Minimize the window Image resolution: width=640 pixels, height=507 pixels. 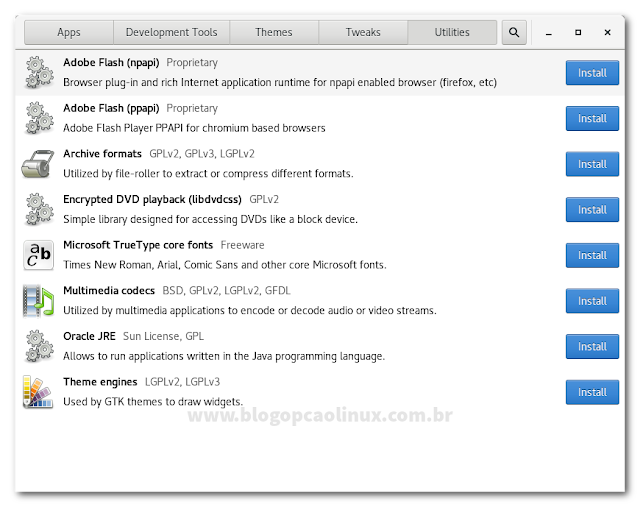(549, 33)
